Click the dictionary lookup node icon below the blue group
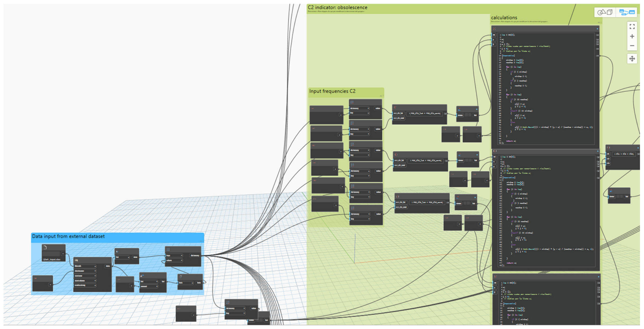This screenshot has width=644, height=329. (x=228, y=302)
